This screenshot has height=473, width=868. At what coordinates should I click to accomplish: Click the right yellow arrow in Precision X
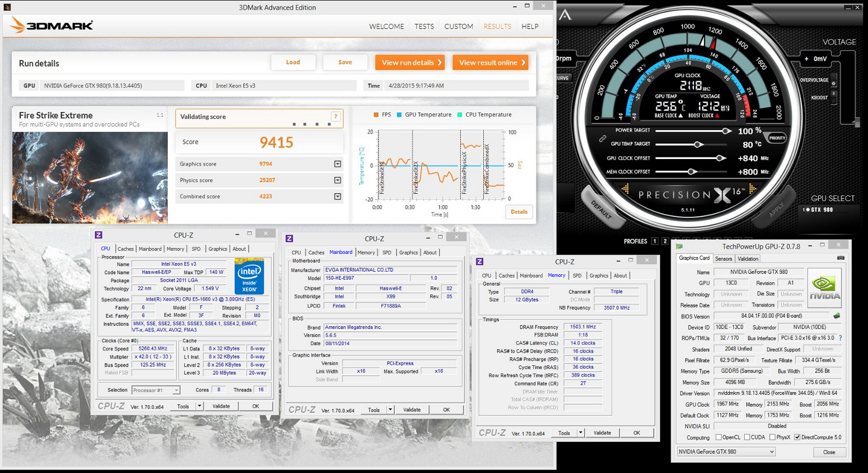point(752,189)
